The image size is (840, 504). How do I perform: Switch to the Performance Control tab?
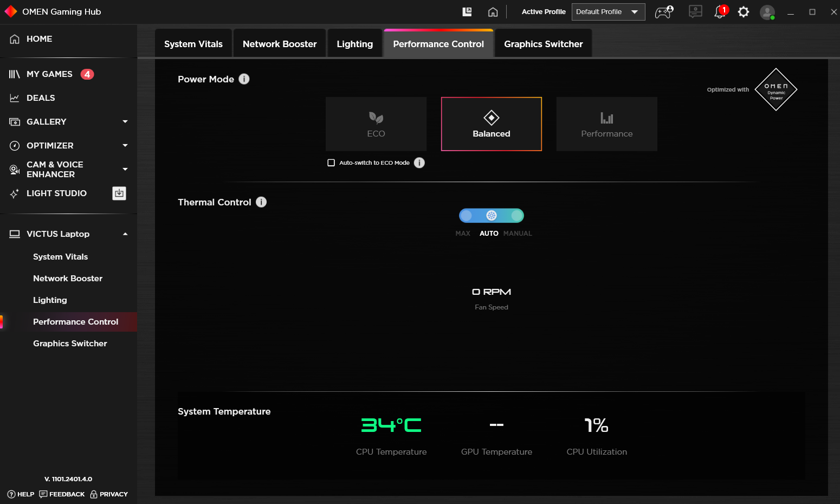click(438, 44)
